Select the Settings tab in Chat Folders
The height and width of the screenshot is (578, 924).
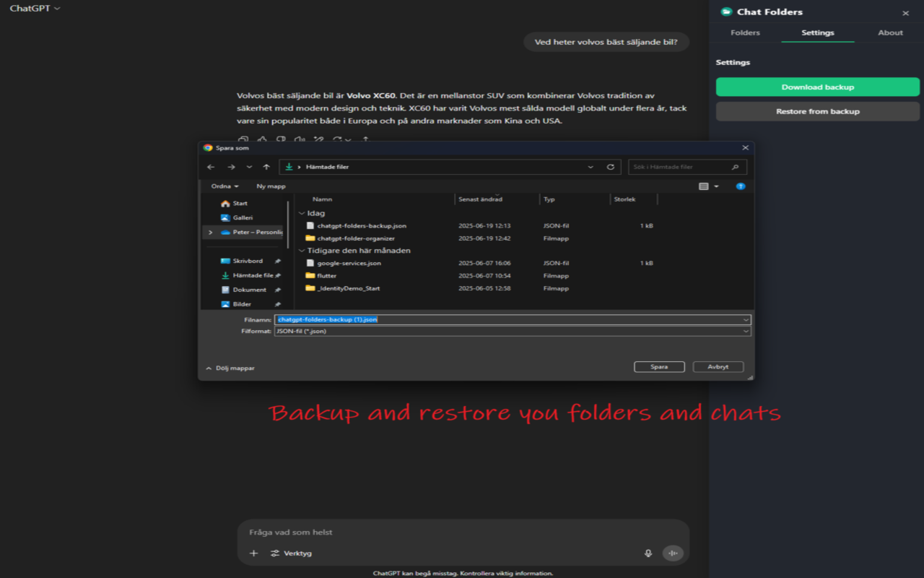(817, 33)
